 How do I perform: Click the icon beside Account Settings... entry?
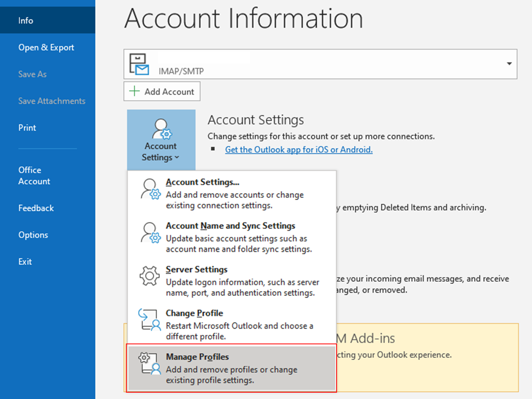(150, 189)
